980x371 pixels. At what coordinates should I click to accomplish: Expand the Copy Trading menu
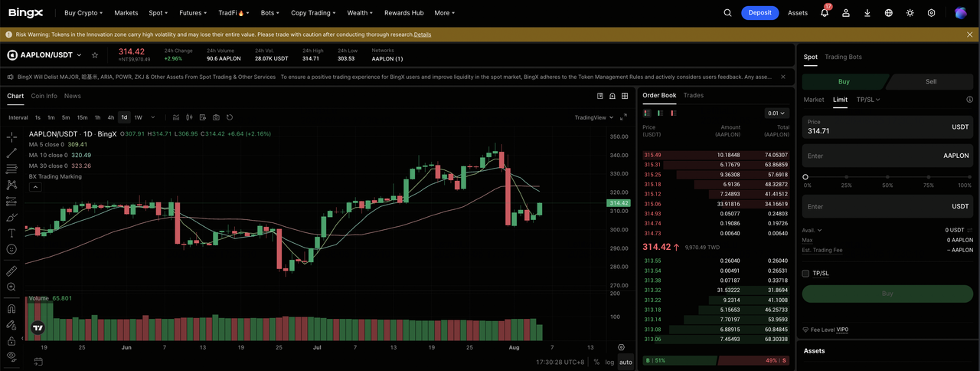pos(312,13)
